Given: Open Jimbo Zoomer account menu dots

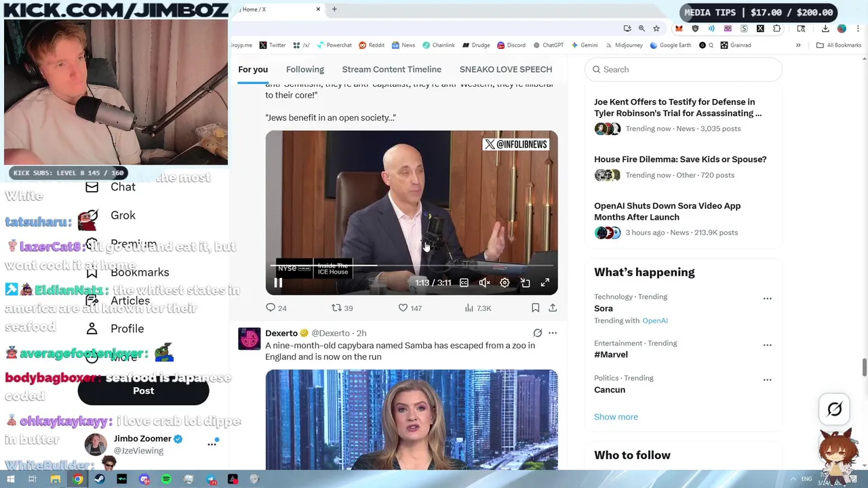Looking at the screenshot, I should pyautogui.click(x=212, y=444).
